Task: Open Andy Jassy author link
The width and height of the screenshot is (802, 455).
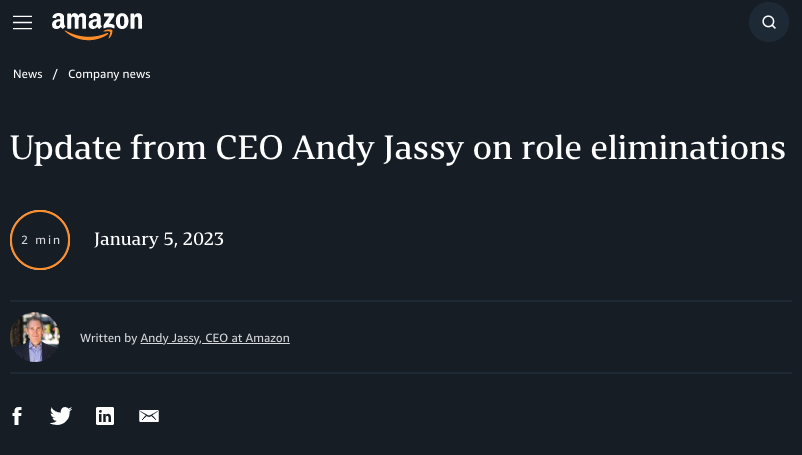Action: pyautogui.click(x=170, y=338)
